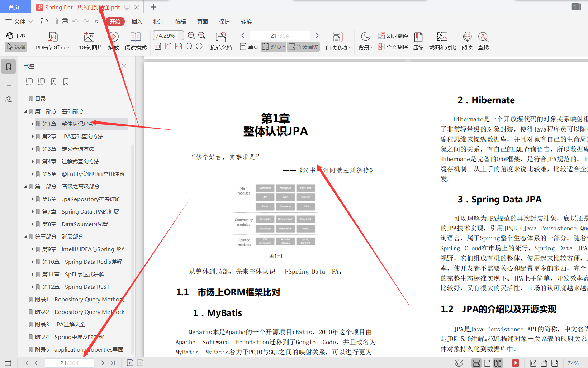Open the thumbnails sidebar panel

[x=9, y=83]
